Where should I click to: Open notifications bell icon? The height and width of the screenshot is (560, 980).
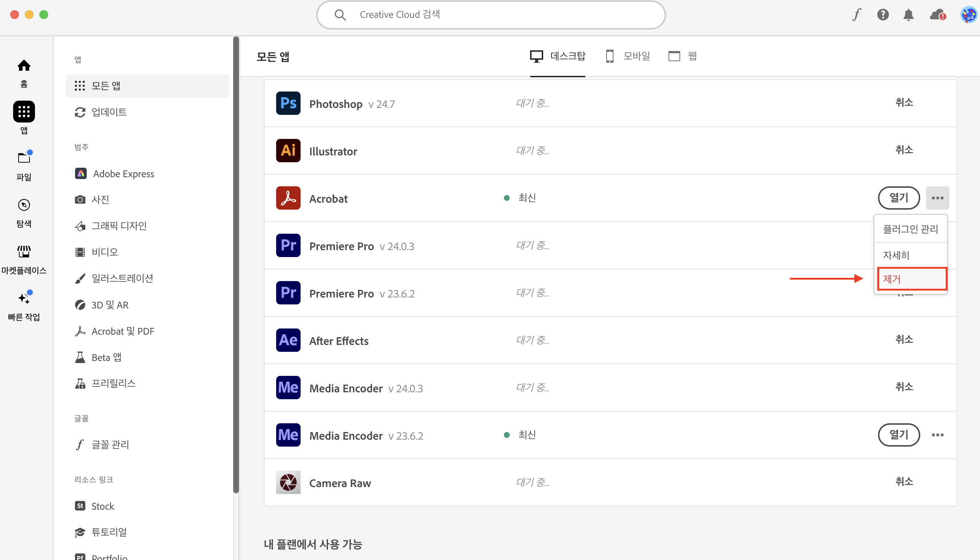pyautogui.click(x=909, y=15)
